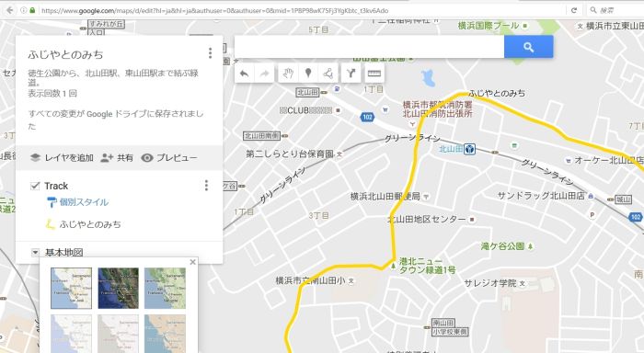Viewport: 644px width, 353px height.
Task: Click サンドラッグ北山田店 map label
Action: 541,196
